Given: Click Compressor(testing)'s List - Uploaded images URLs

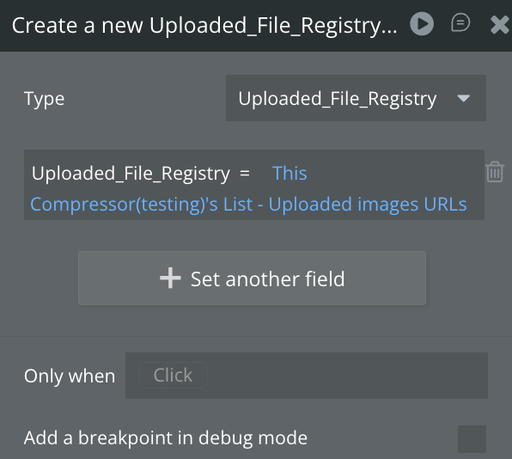Looking at the screenshot, I should (x=248, y=204).
